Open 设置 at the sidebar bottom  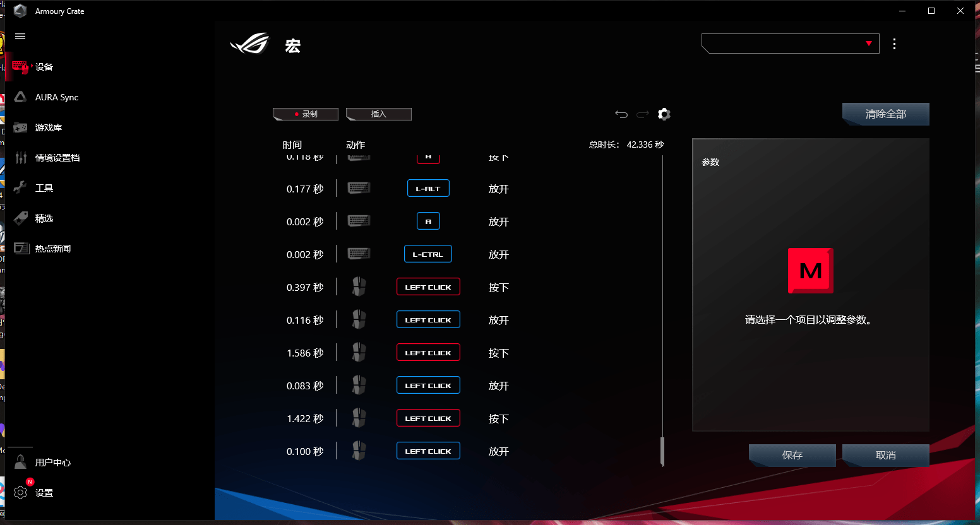click(44, 493)
